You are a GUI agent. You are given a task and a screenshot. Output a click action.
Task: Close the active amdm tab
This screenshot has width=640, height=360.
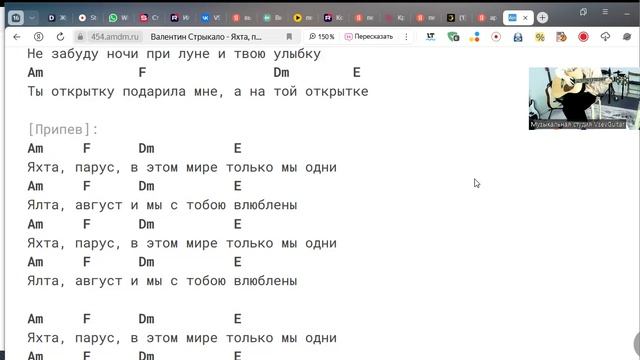525,18
